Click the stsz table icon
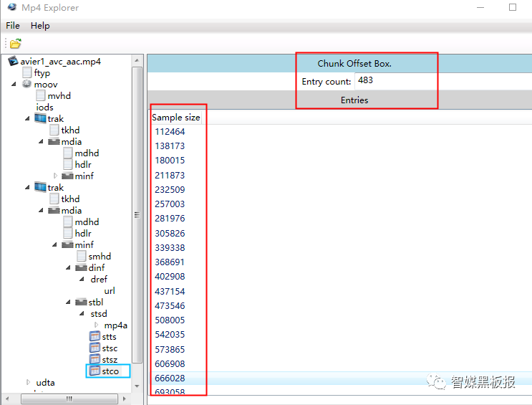532x405 pixels. [95, 359]
